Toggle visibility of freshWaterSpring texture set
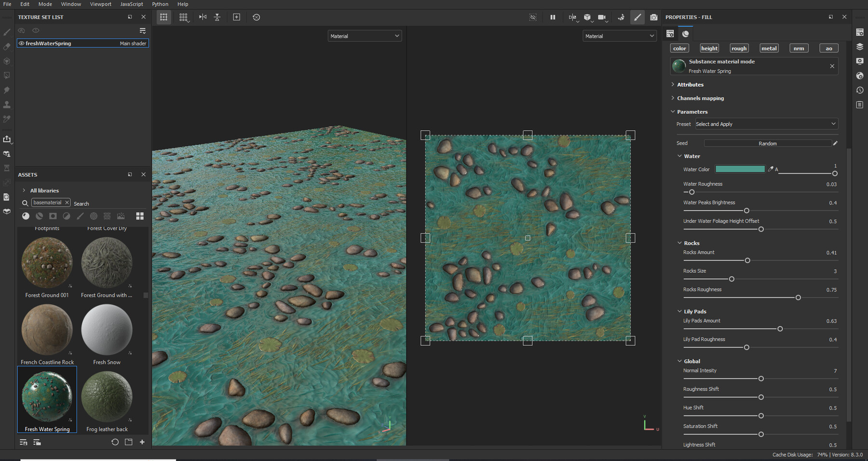This screenshot has height=461, width=868. coord(21,43)
